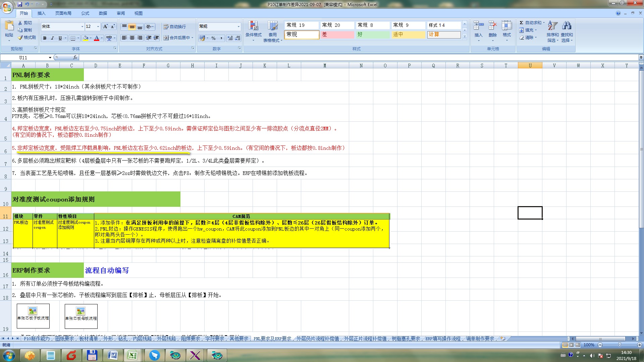644x362 pixels.
Task: Click the Merge and Center (合并后居中) button
Action: coord(177,38)
